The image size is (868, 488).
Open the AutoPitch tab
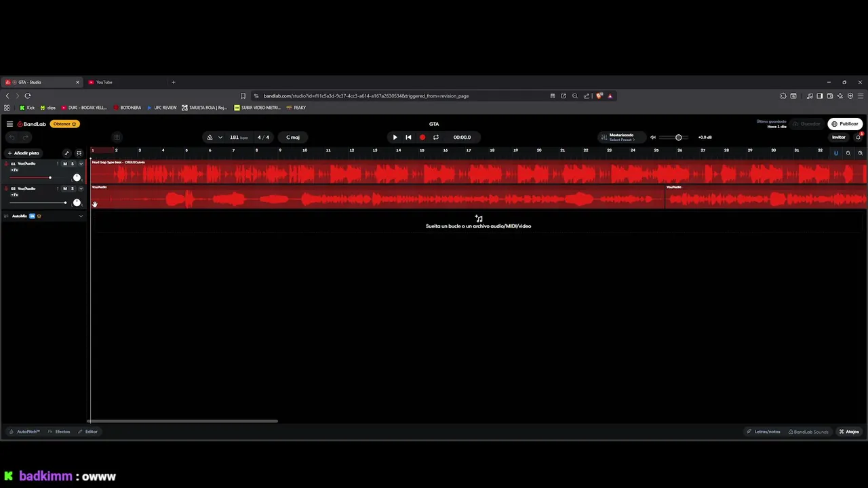(24, 432)
